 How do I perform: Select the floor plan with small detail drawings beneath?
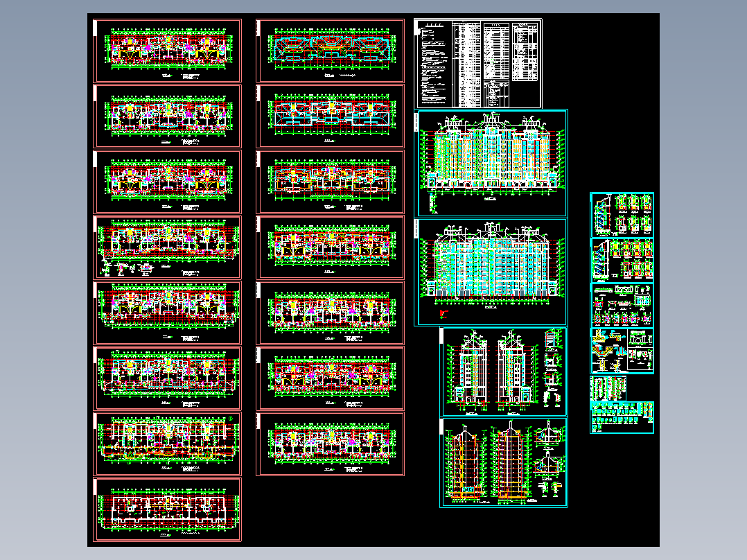click(167, 247)
